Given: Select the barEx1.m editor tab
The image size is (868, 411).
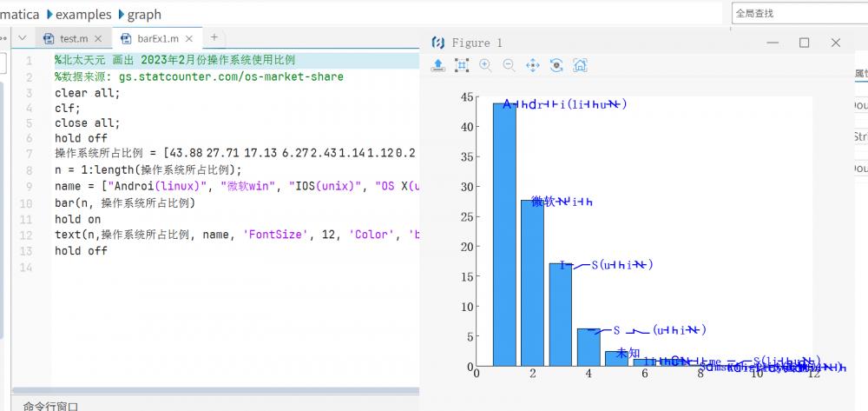Looking at the screenshot, I should coord(157,38).
